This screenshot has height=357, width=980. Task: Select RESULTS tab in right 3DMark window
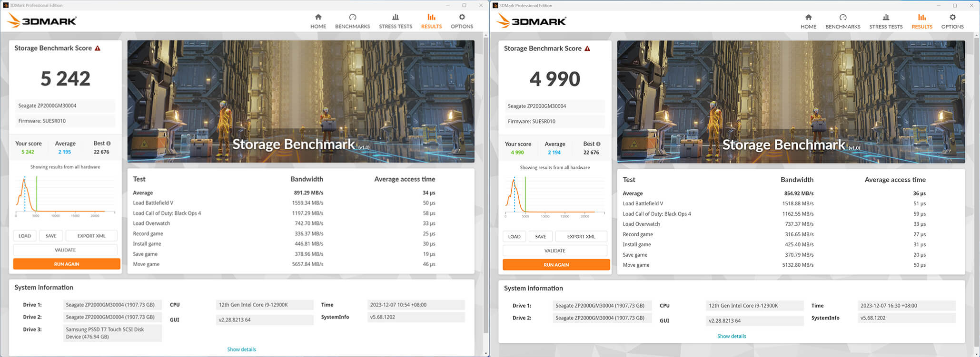922,22
